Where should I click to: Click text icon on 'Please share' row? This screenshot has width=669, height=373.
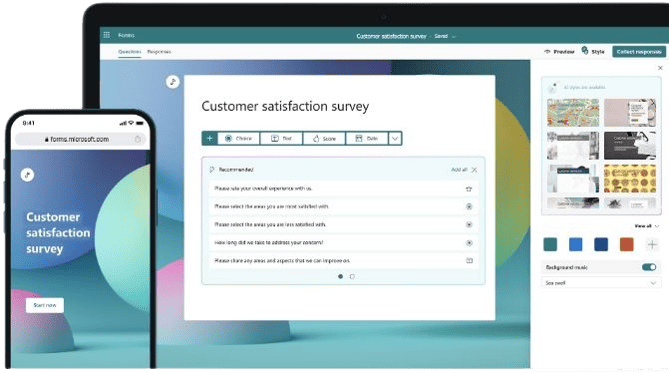tap(469, 260)
